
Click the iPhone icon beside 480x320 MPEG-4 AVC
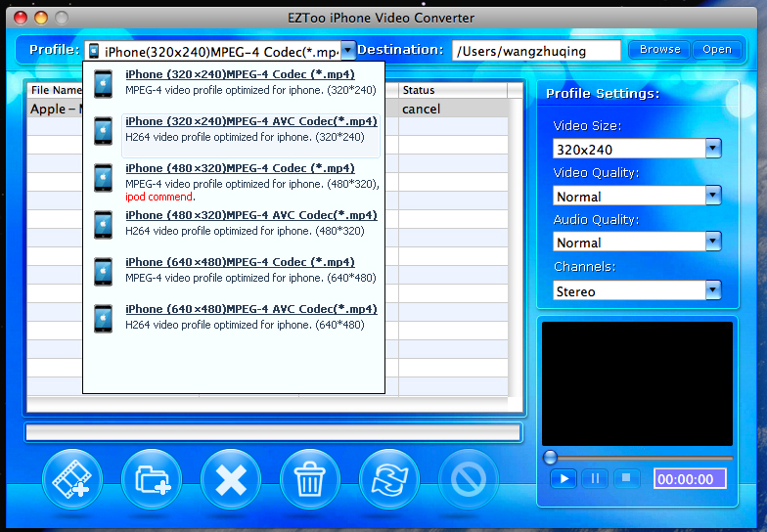pos(104,225)
